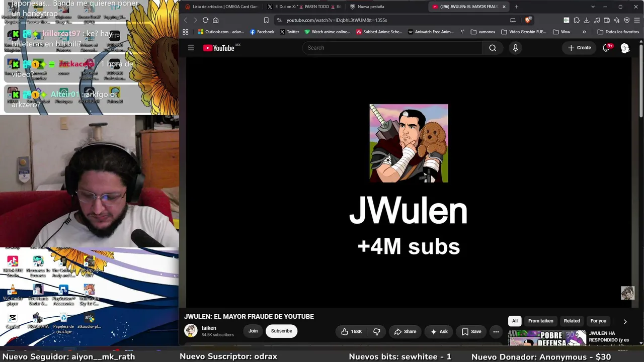Open more actions ellipsis under video
This screenshot has height=362, width=644.
pos(496,331)
